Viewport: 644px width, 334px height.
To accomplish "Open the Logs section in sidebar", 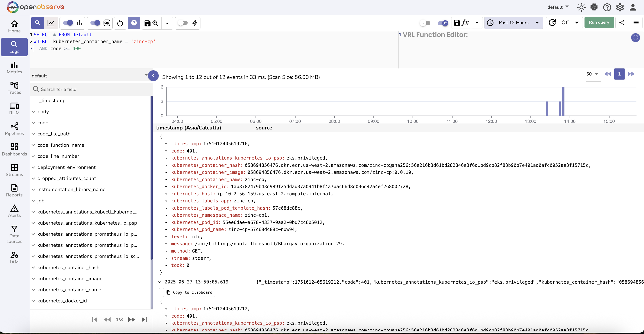I will click(x=14, y=47).
